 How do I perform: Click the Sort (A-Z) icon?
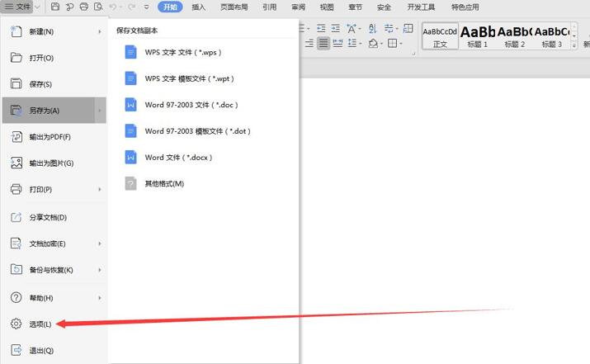[x=372, y=29]
